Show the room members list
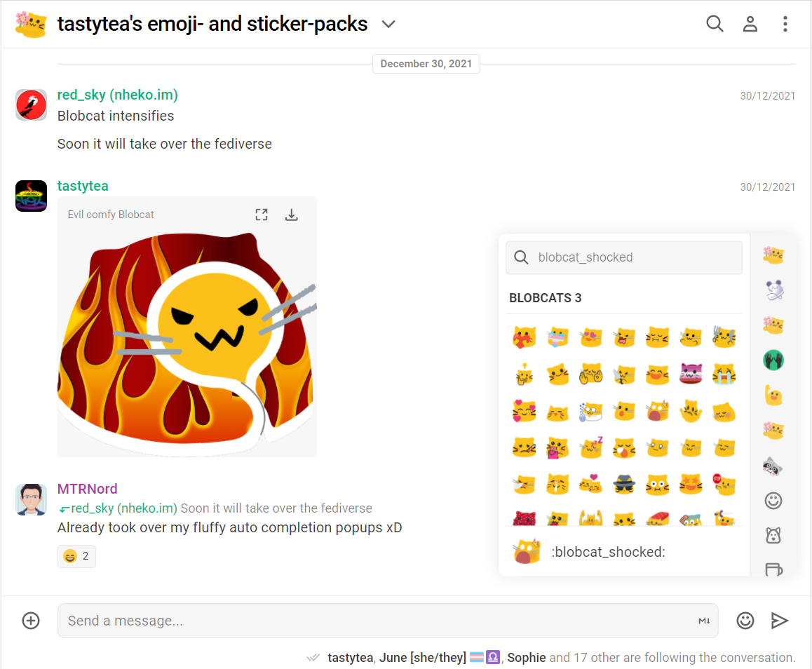Image resolution: width=812 pixels, height=669 pixels. pos(750,24)
